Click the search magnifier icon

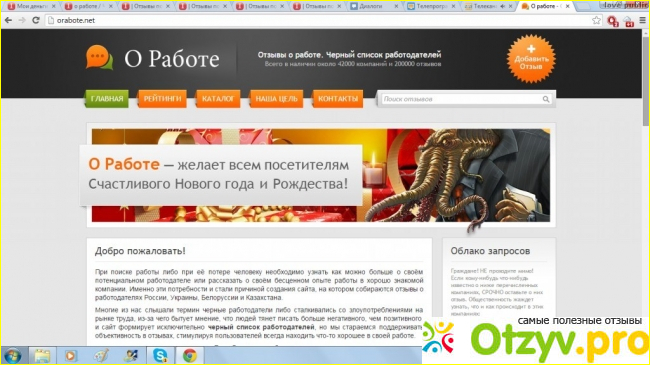[x=546, y=99]
